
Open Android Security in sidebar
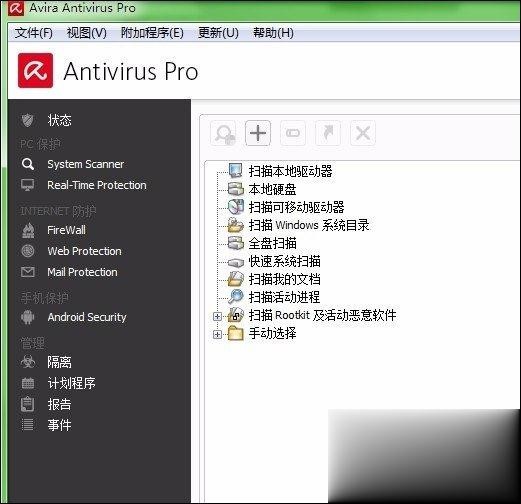pyautogui.click(x=87, y=317)
